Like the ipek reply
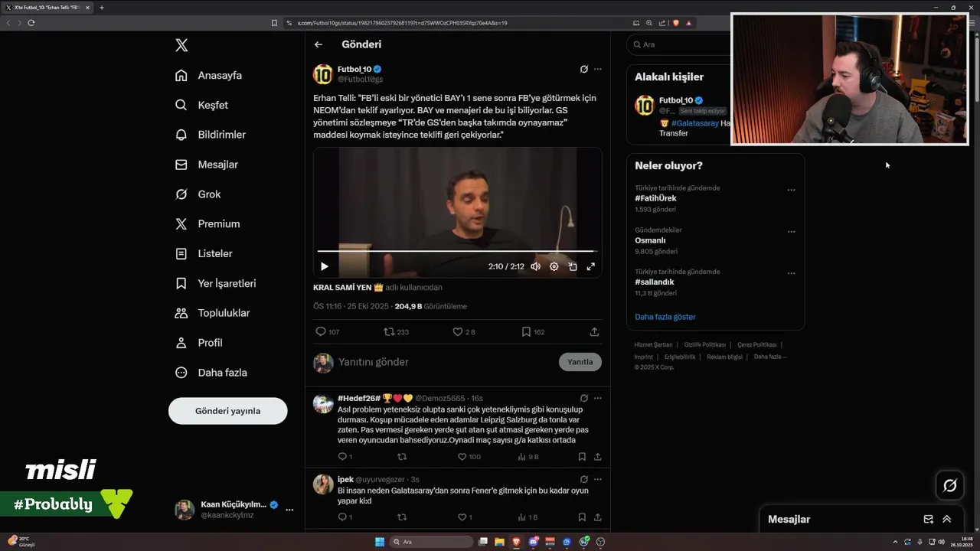The width and height of the screenshot is (980, 551). coord(465,517)
